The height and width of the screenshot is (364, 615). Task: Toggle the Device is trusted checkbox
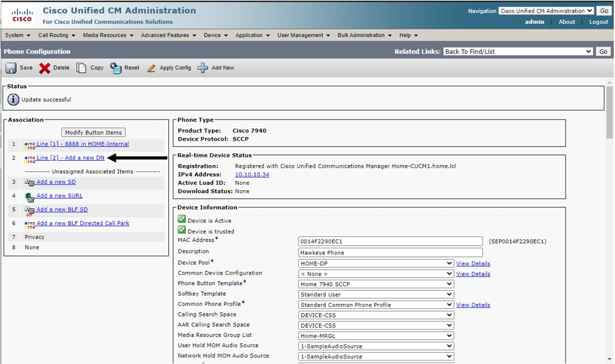tap(182, 230)
